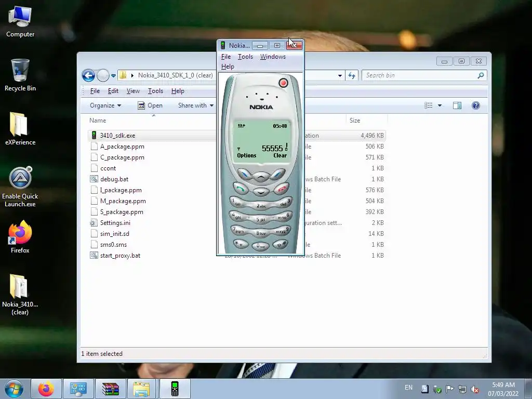Open Firefox desktop shortcut

point(20,236)
